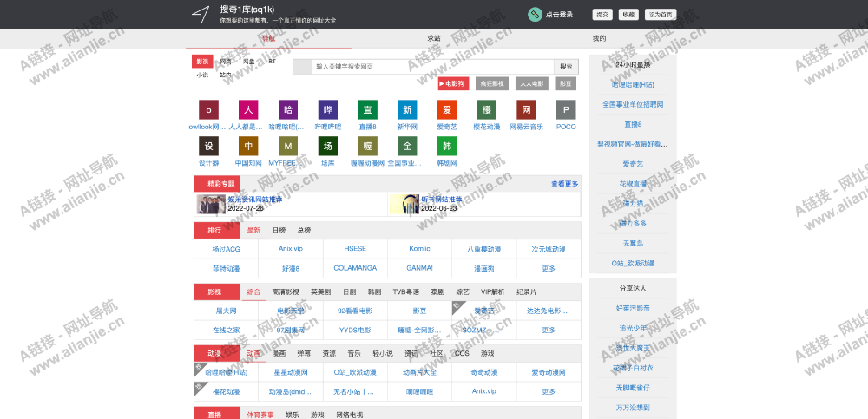Click the red 电影狗 quick-search tag
The width and height of the screenshot is (868, 419).
point(454,84)
